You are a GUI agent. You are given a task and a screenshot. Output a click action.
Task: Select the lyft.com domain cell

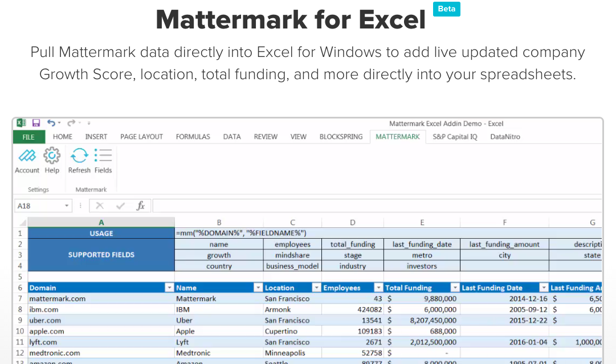(101, 342)
